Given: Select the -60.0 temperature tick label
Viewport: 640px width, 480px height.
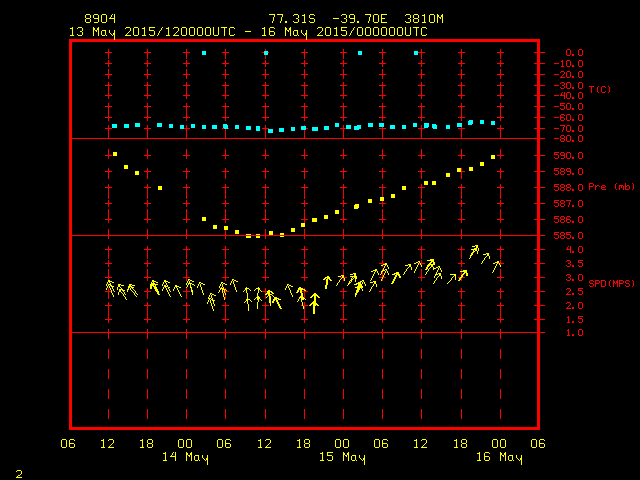Looking at the screenshot, I should click(x=569, y=118).
